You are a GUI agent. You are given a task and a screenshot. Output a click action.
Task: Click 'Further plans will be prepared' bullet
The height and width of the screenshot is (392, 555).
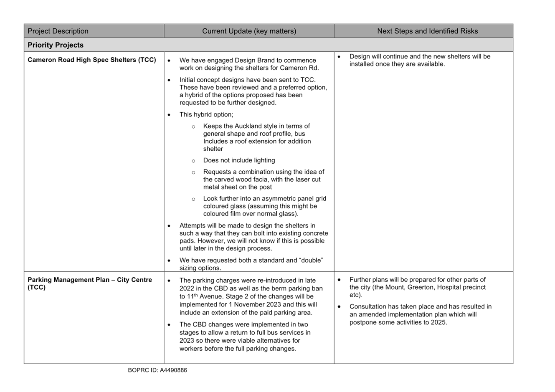click(x=418, y=287)
